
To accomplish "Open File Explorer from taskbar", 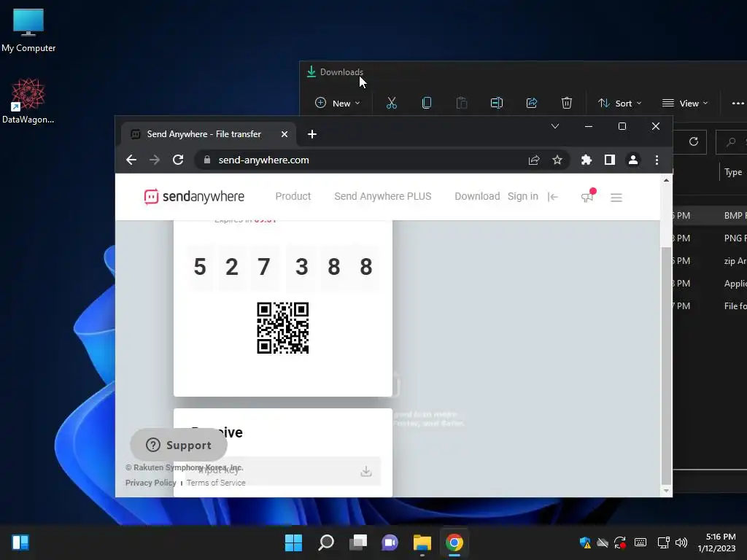I will pyautogui.click(x=422, y=542).
